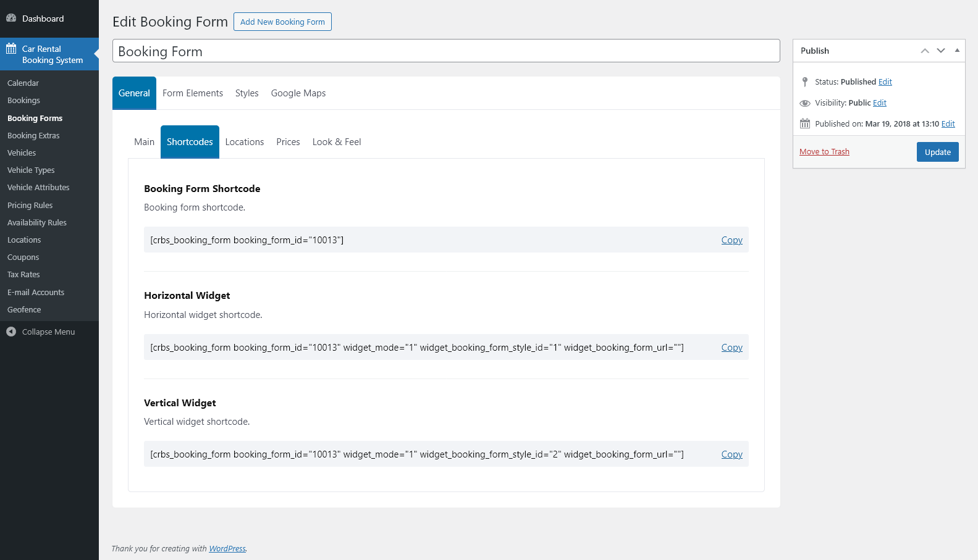Move Publish panel up with arrow
This screenshot has height=560, width=978.
click(924, 51)
